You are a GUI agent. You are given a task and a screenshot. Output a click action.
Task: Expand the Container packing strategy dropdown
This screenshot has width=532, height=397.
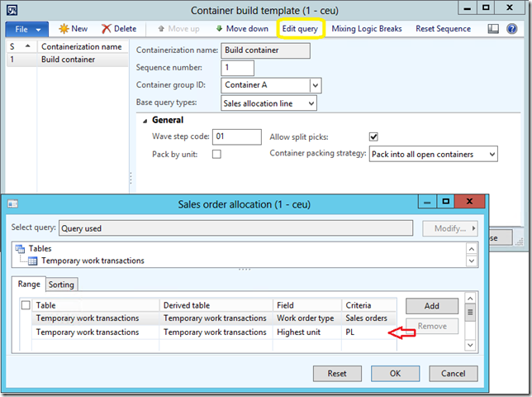[x=492, y=154]
